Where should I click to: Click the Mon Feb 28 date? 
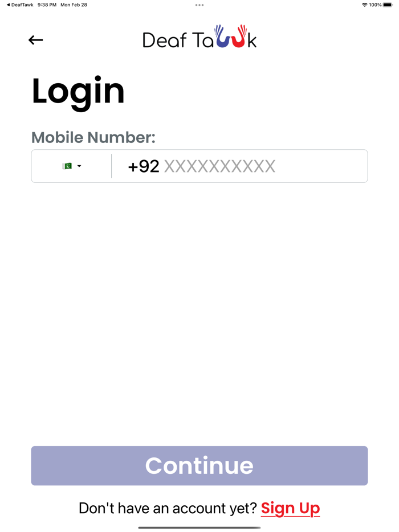74,5
